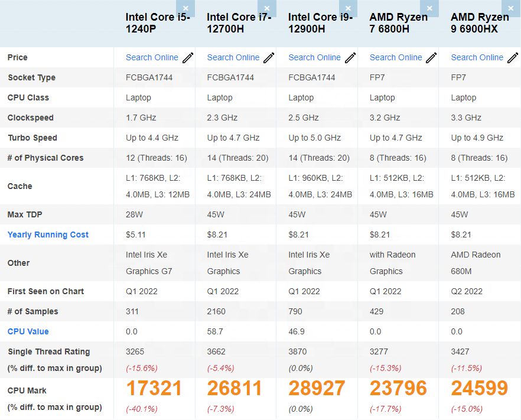Edit price pencil icon for i9-12900H

(350, 57)
